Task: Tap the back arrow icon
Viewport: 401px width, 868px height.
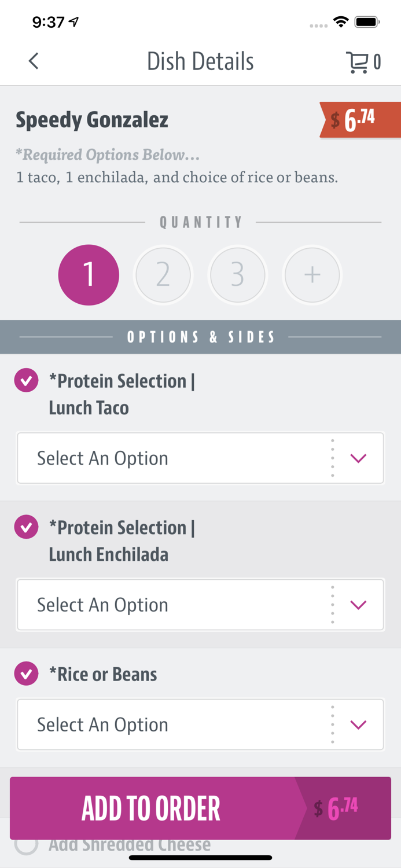Action: click(x=34, y=61)
